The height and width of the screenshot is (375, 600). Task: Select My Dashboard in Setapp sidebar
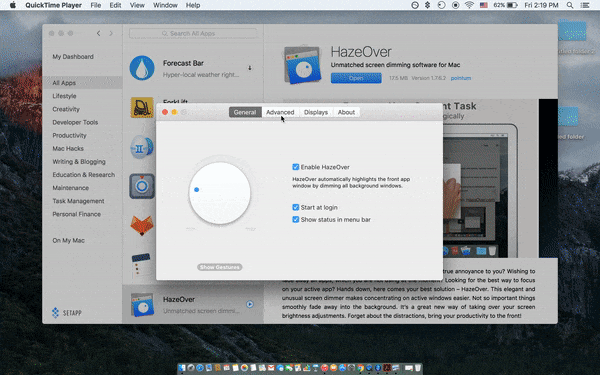point(73,57)
